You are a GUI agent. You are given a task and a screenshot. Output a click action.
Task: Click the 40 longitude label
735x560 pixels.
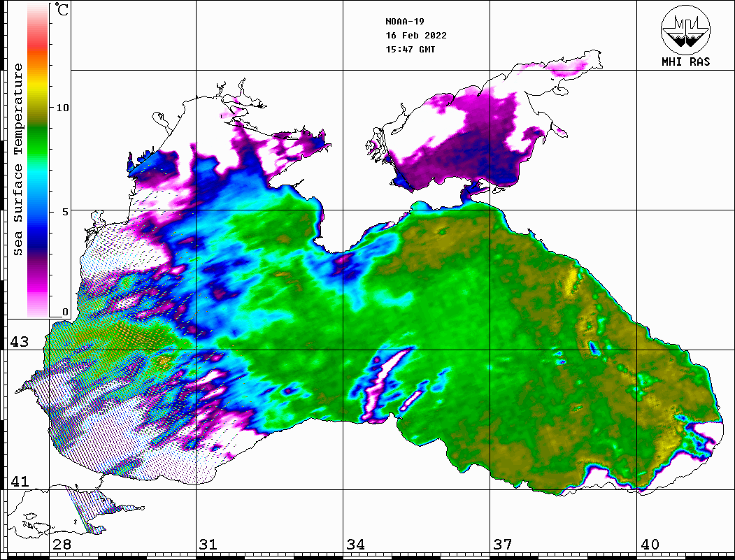pyautogui.click(x=650, y=545)
